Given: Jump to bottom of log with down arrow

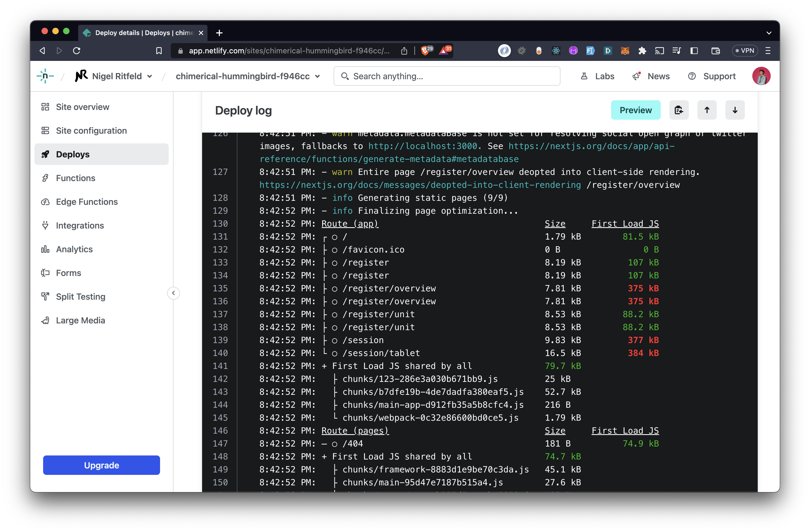Looking at the screenshot, I should pyautogui.click(x=735, y=110).
